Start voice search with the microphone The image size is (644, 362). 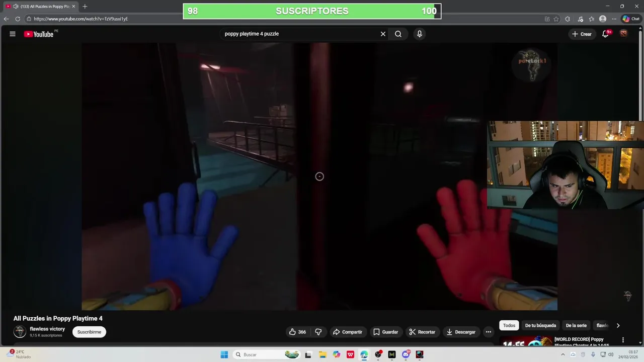click(420, 34)
